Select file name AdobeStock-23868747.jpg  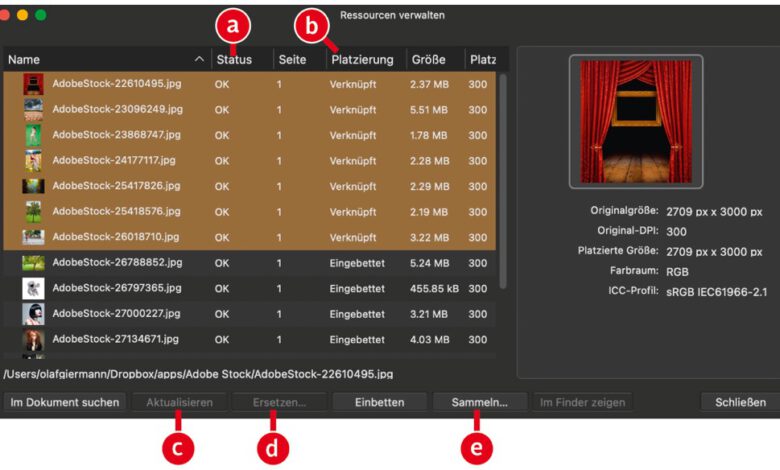tap(116, 135)
